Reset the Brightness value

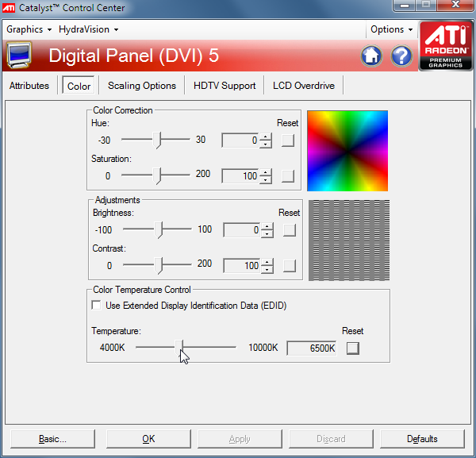pyautogui.click(x=290, y=230)
